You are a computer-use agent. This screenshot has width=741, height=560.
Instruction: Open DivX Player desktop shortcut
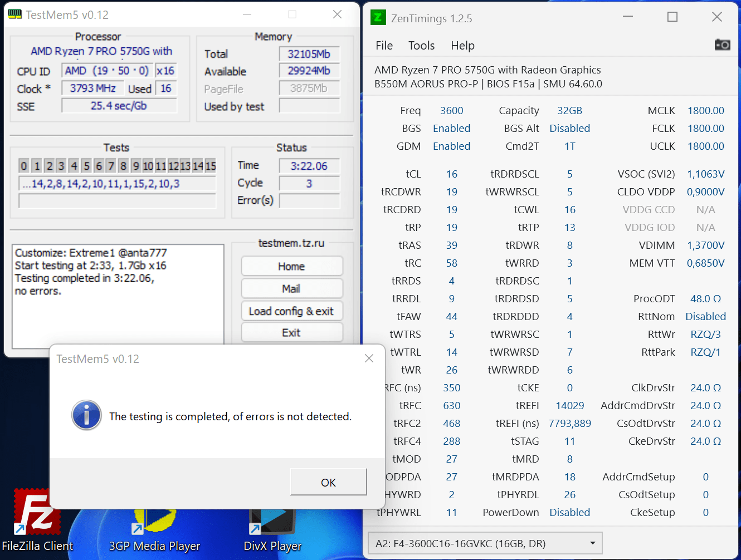(272, 529)
